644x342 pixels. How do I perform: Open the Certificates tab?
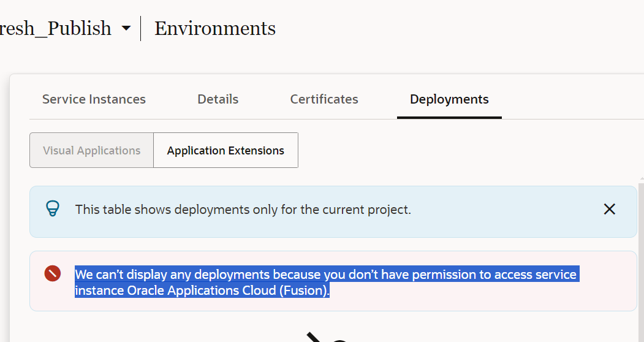pos(324,99)
